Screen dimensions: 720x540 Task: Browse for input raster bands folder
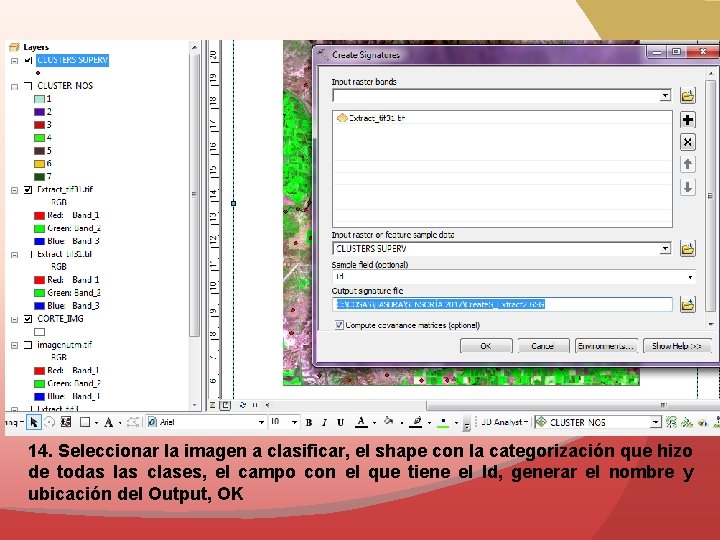[687, 96]
